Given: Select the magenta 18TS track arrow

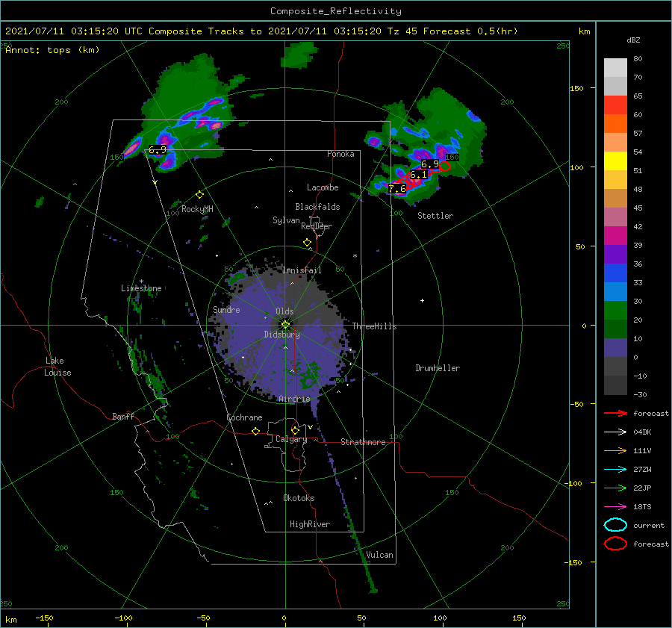Looking at the screenshot, I should (x=615, y=507).
